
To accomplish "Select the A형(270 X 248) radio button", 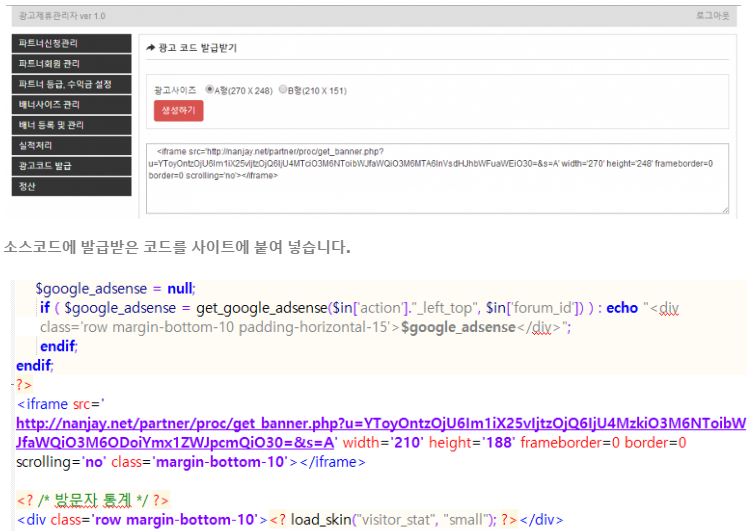I will tap(210, 89).
